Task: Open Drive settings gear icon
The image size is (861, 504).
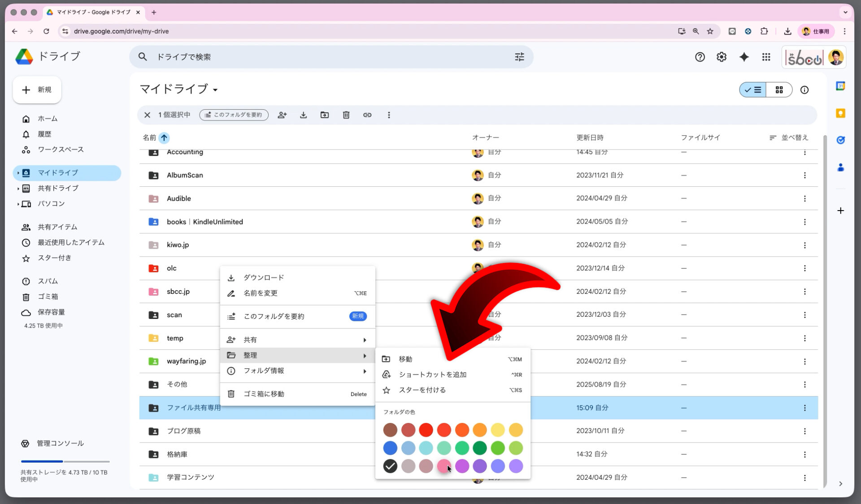Action: click(721, 57)
